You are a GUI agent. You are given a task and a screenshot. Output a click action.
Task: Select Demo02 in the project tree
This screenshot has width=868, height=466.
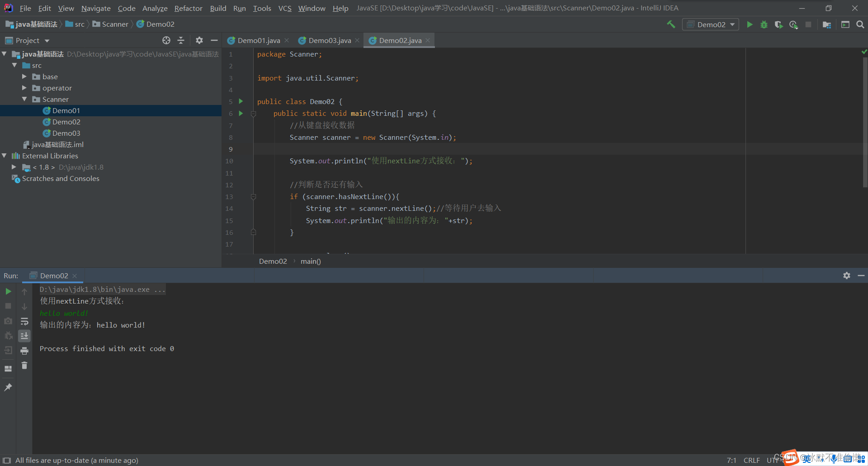(x=66, y=122)
